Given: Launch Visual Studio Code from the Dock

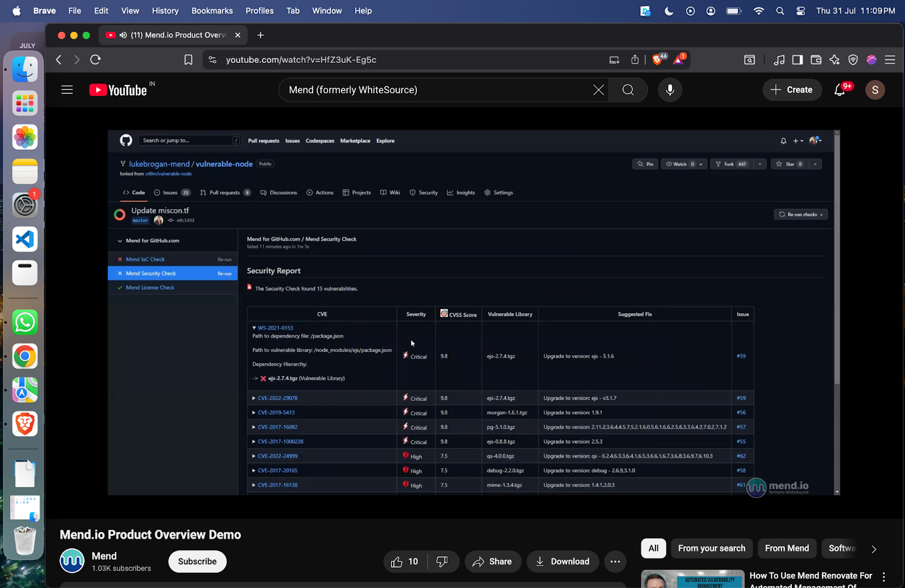Looking at the screenshot, I should point(24,239).
